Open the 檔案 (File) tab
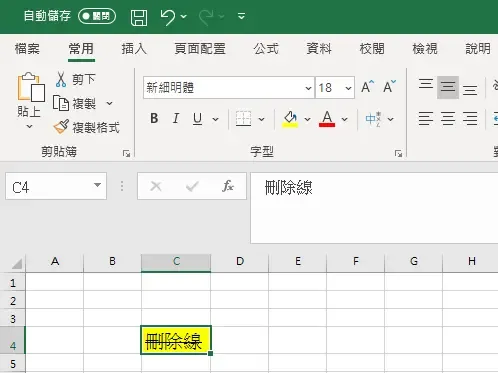Screen dimensions: 498x373 tap(27, 49)
